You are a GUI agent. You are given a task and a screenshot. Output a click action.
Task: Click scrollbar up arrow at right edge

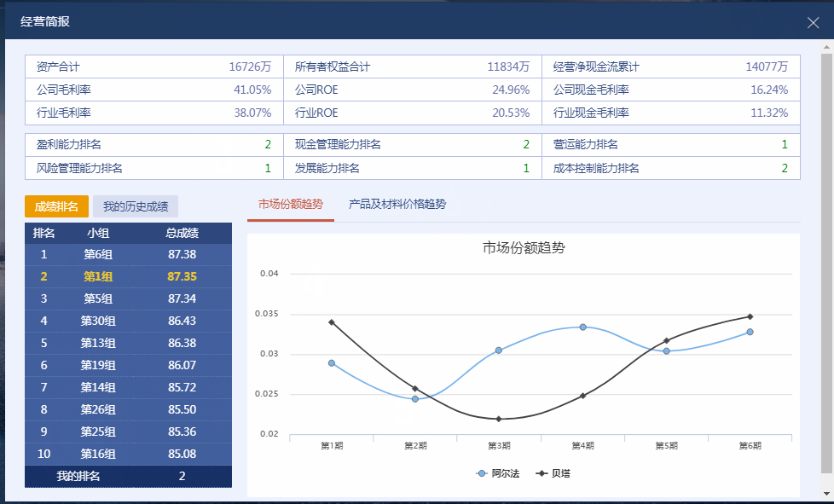tap(826, 47)
